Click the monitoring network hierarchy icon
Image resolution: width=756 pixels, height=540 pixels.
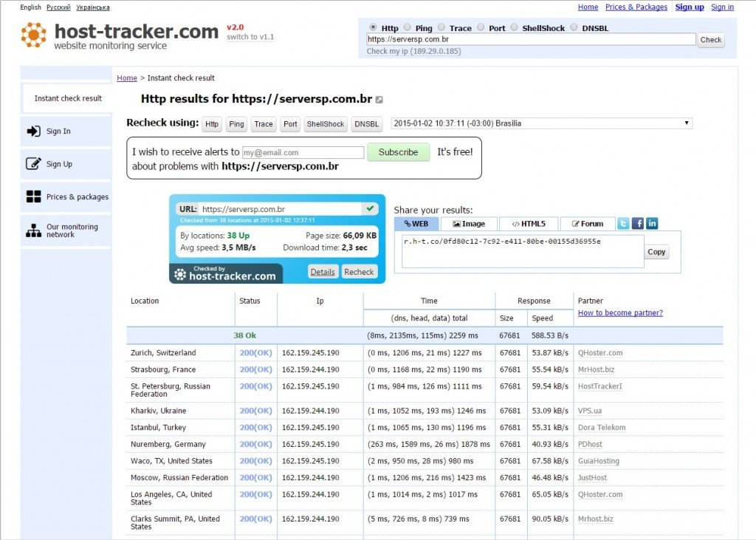click(33, 230)
